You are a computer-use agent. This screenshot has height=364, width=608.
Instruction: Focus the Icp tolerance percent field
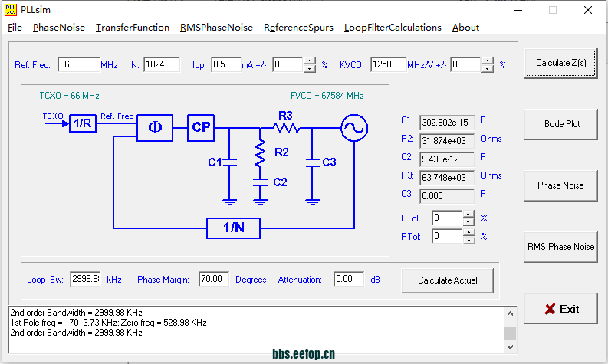288,64
